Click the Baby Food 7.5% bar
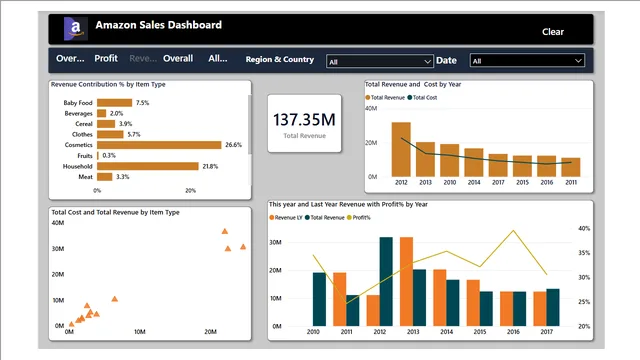The height and width of the screenshot is (360, 640). click(114, 102)
